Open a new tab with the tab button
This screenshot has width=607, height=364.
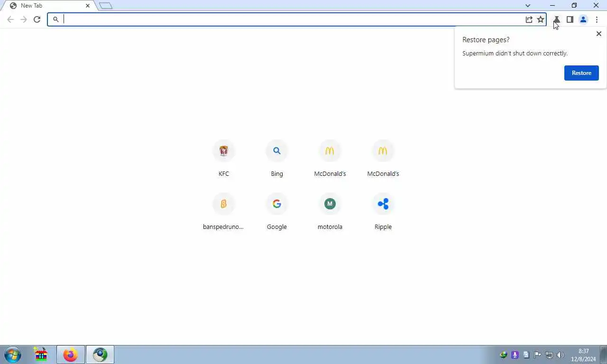point(106,6)
